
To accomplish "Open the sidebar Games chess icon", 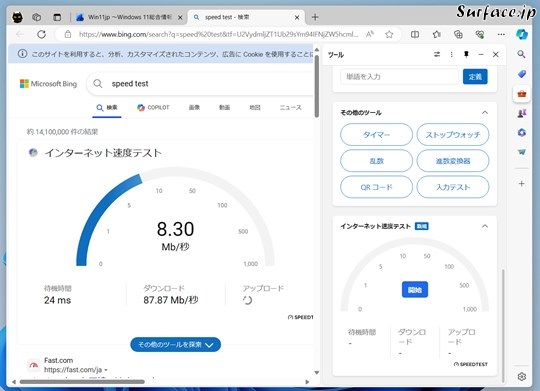I will (521, 113).
